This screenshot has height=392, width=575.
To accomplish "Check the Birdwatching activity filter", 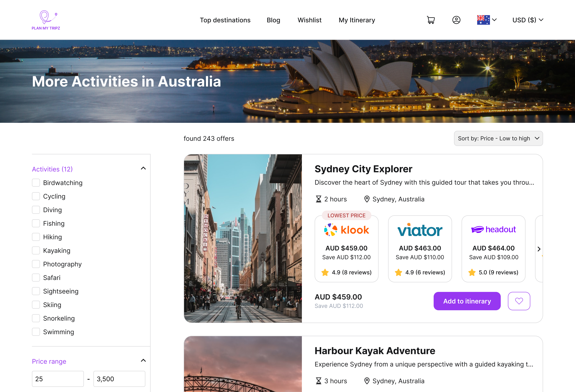I will 36,183.
